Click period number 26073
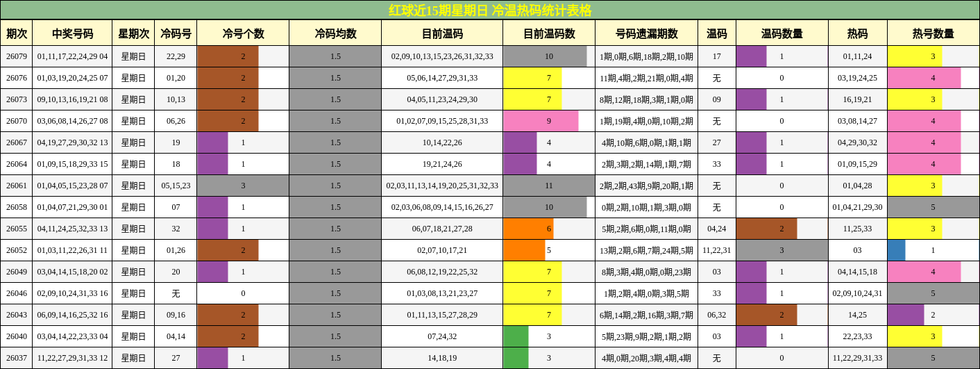The width and height of the screenshot is (980, 369). tap(17, 99)
